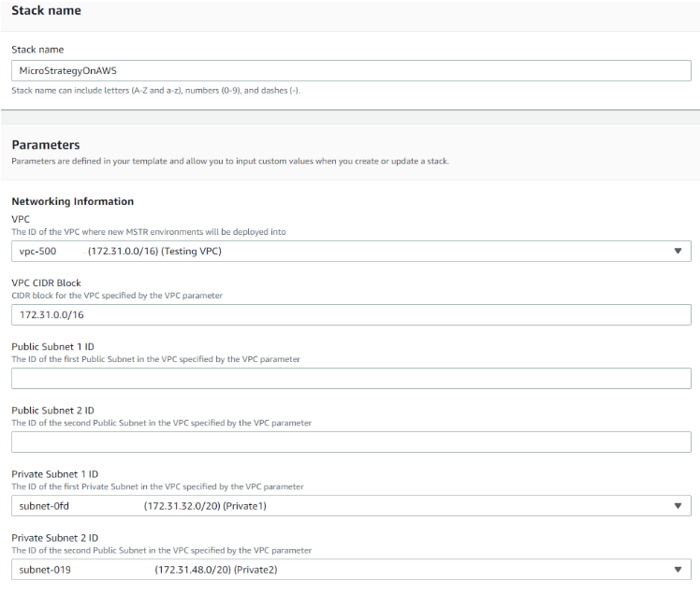The width and height of the screenshot is (700, 594).
Task: Click the VPC dropdown arrow
Action: click(678, 252)
